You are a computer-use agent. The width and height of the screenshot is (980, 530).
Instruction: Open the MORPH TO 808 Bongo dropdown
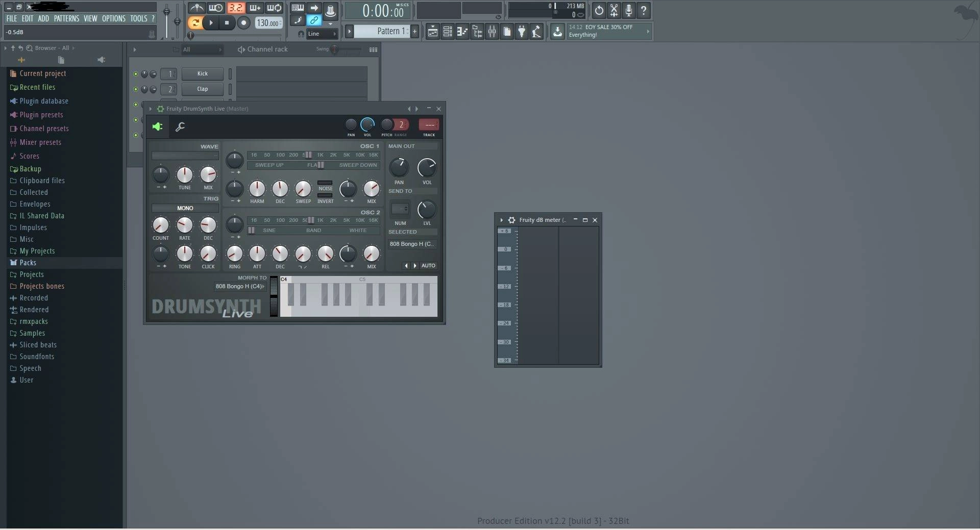[240, 286]
